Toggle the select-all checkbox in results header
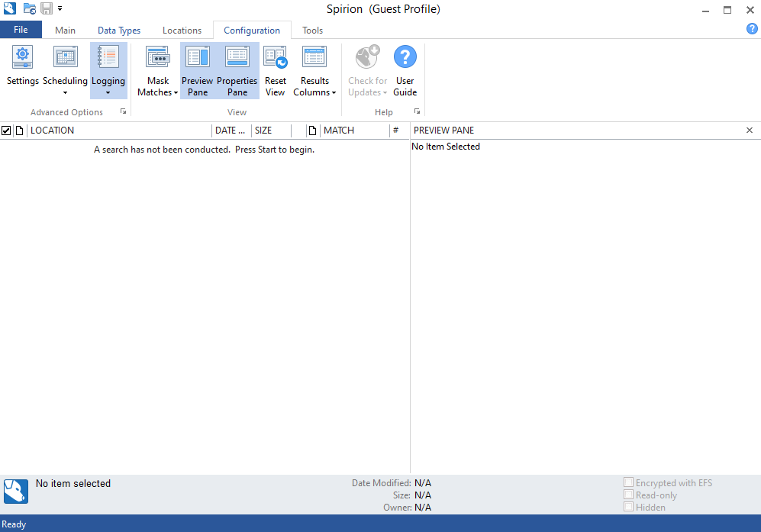This screenshot has height=532, width=761. click(x=6, y=131)
